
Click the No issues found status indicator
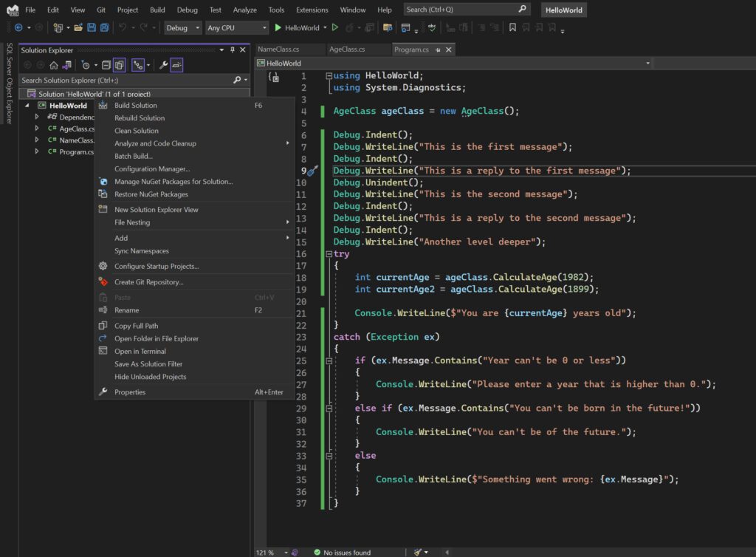click(x=341, y=552)
